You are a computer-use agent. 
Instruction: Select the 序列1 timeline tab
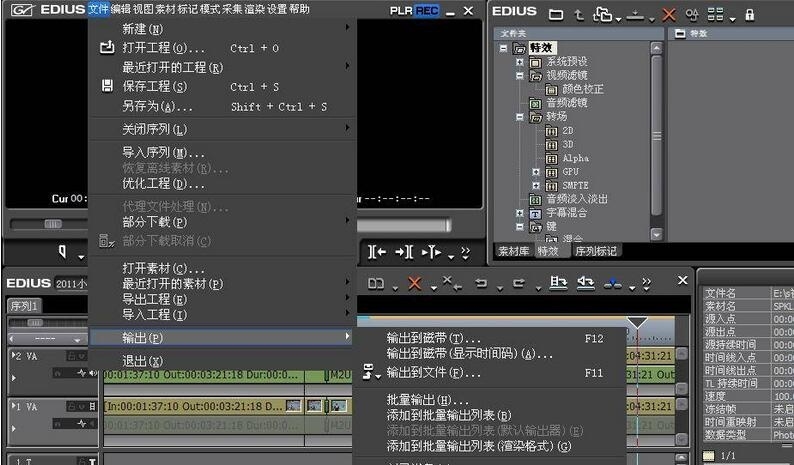point(24,306)
